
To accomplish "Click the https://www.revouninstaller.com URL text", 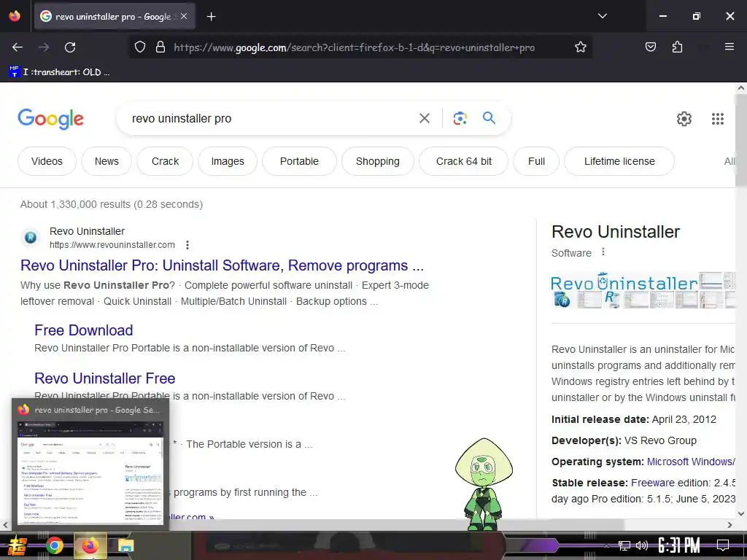I will (112, 245).
